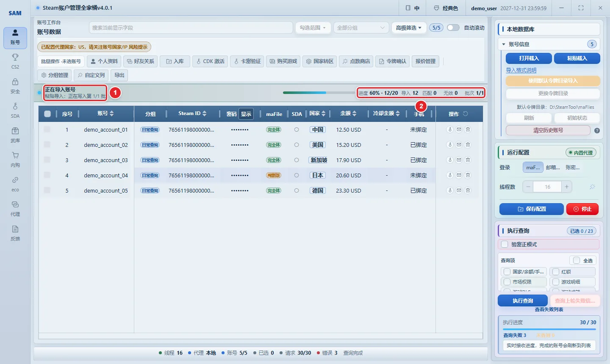The width and height of the screenshot is (610, 364).
Task: Open the CDK 激活 toolbar tab
Action: click(210, 61)
